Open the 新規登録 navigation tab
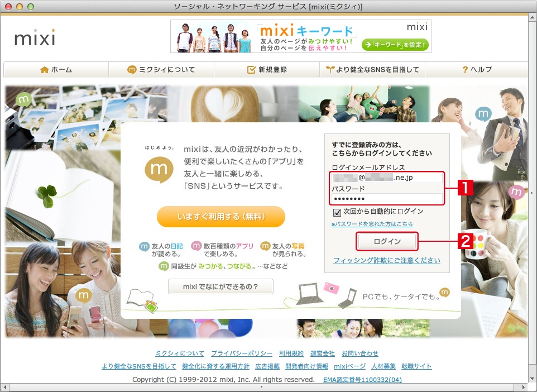The height and width of the screenshot is (392, 537). [267, 70]
